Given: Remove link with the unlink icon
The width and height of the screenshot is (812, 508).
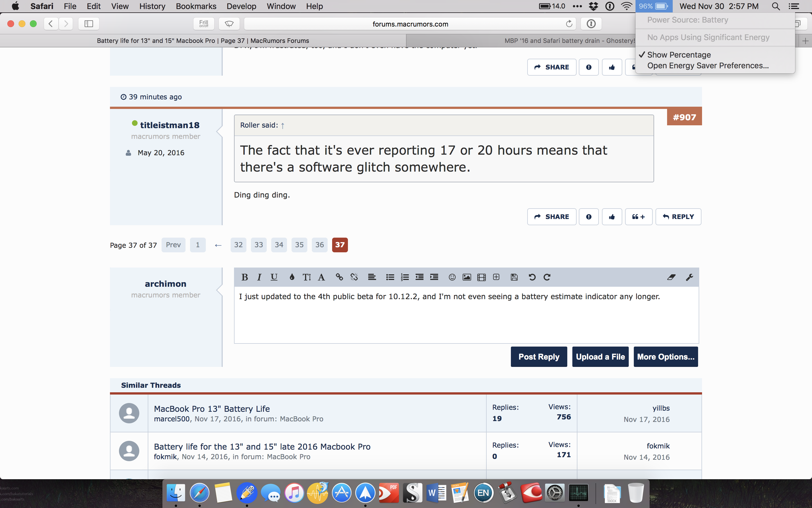Looking at the screenshot, I should [354, 277].
